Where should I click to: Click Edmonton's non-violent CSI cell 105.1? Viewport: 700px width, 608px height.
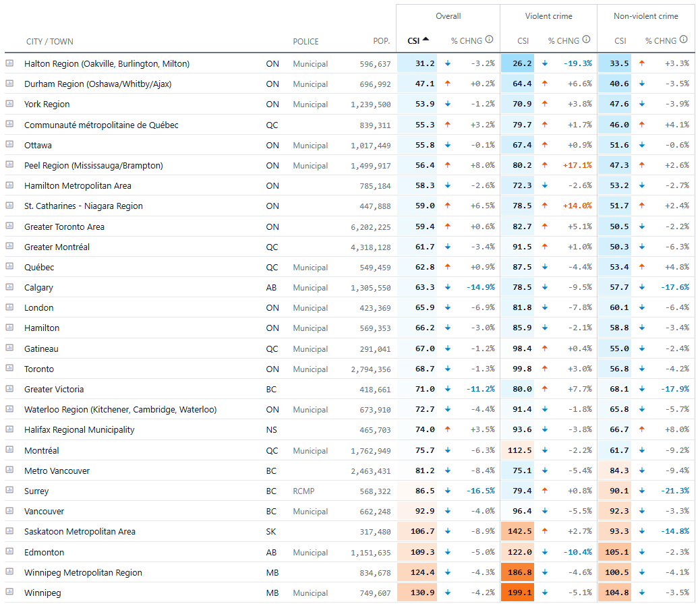point(615,552)
